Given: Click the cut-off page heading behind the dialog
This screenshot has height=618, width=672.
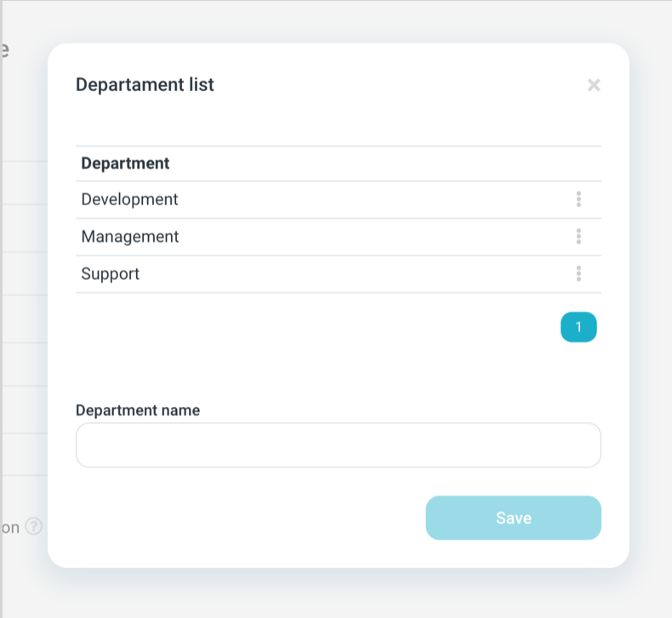Looking at the screenshot, I should click(5, 49).
